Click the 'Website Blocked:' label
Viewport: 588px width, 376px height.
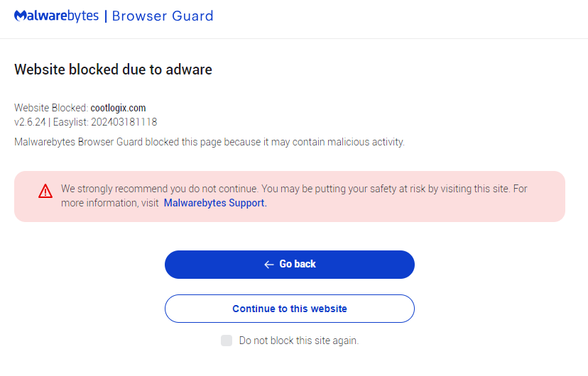51,108
